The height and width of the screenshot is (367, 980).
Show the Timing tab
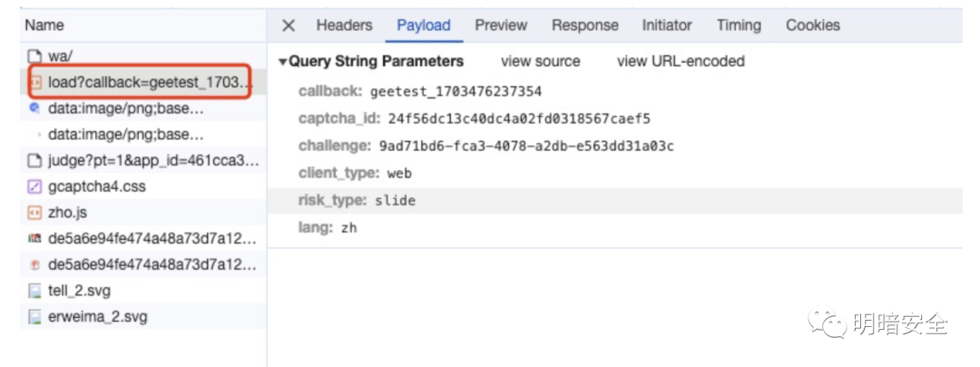click(739, 25)
